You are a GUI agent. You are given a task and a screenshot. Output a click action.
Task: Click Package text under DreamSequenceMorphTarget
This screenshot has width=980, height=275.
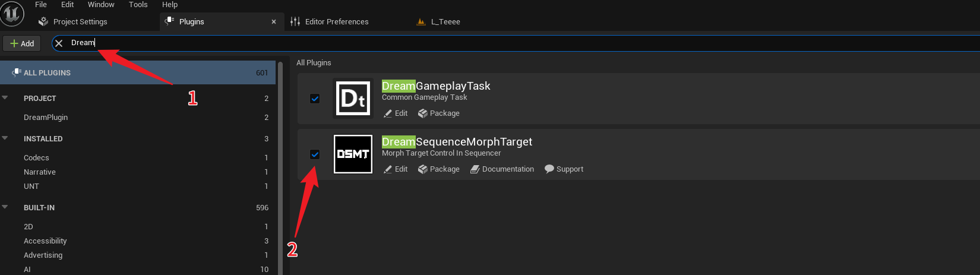point(445,169)
